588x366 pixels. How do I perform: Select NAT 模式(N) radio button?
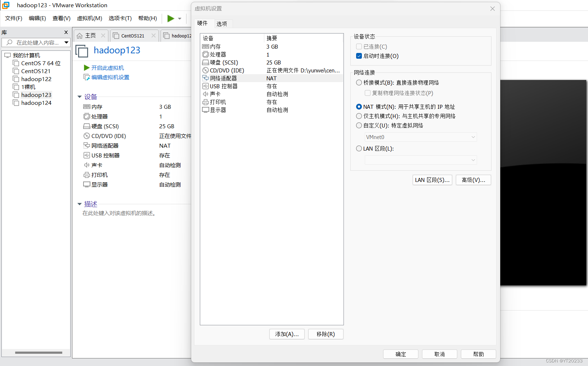359,107
